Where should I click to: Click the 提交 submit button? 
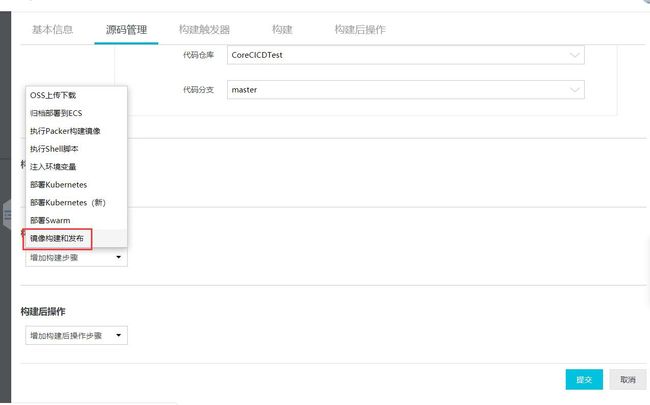(584, 379)
